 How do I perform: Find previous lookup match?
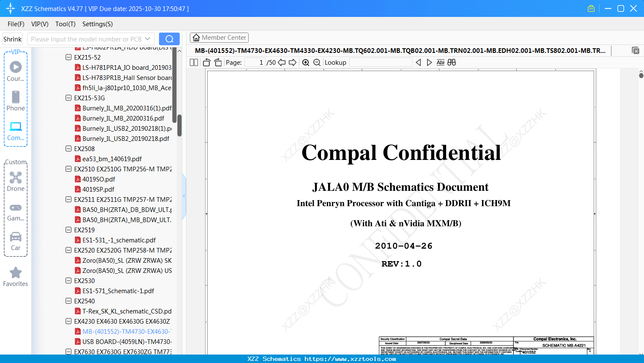[x=418, y=63]
